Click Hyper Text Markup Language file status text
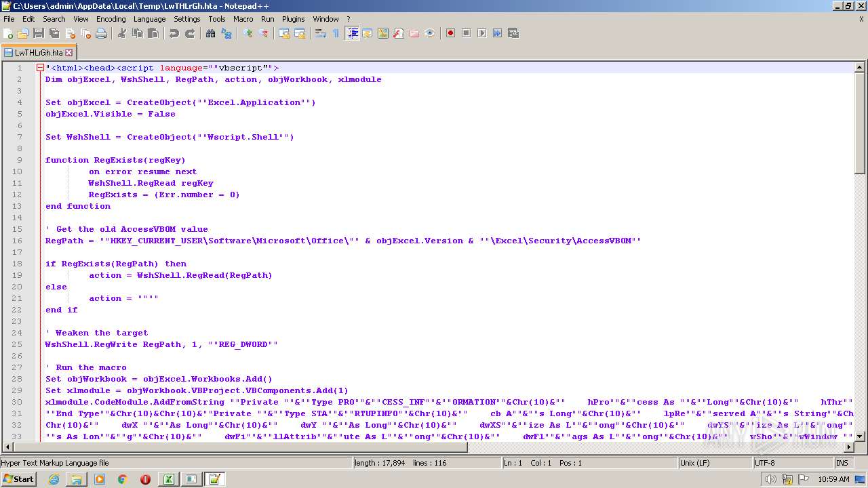This screenshot has width=868, height=488. coord(55,463)
